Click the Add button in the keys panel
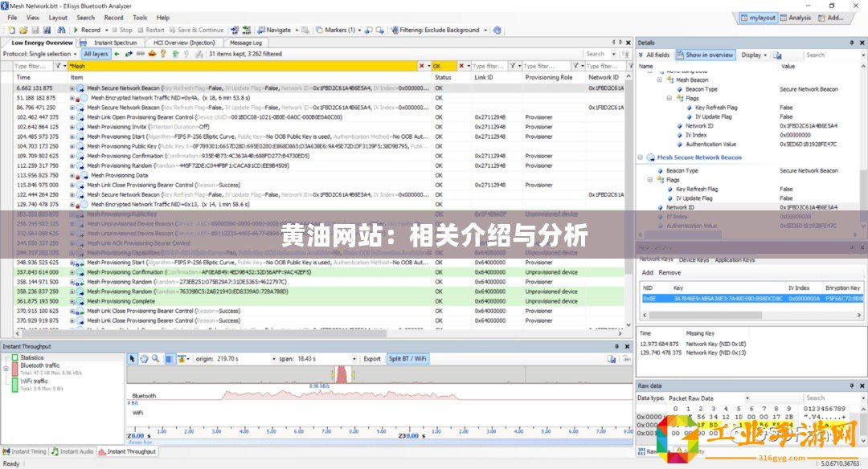868x469 pixels. (647, 273)
